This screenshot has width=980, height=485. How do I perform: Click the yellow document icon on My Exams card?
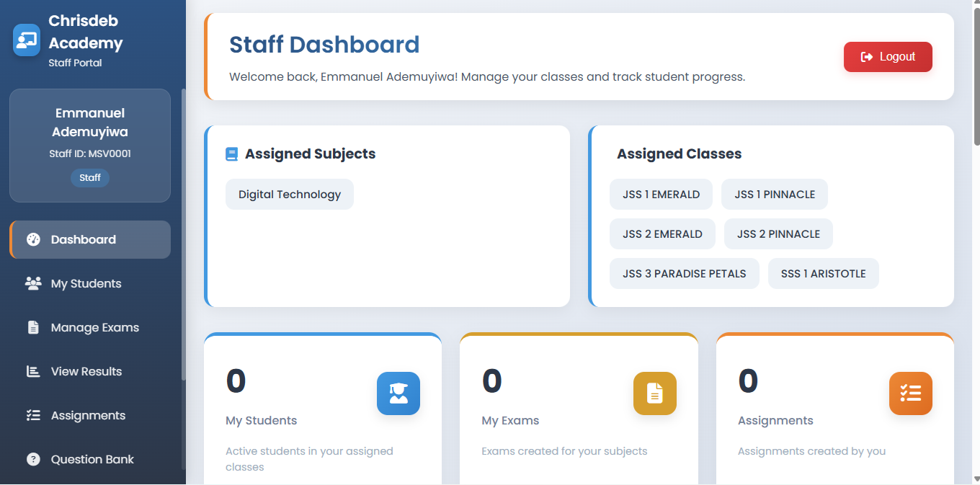(x=655, y=393)
